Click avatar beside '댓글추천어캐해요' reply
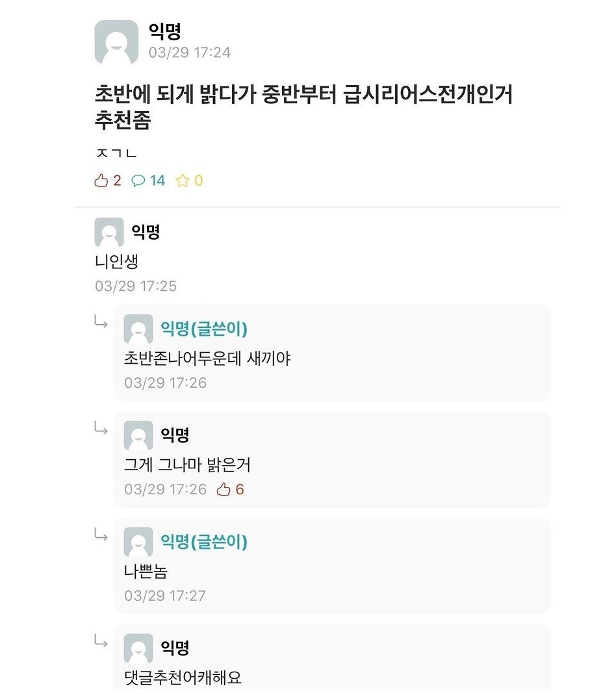 click(138, 649)
